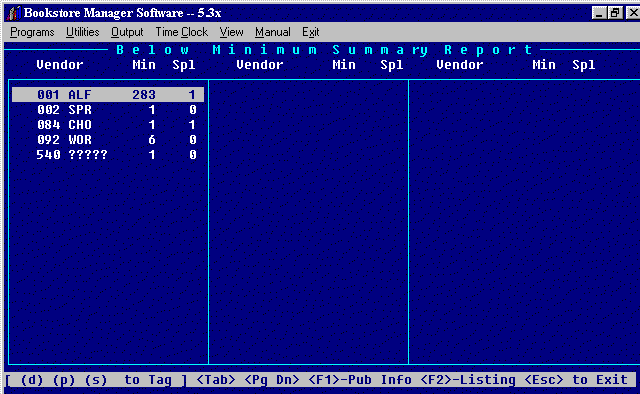Click the first Spl column header
The width and height of the screenshot is (640, 394).
184,65
